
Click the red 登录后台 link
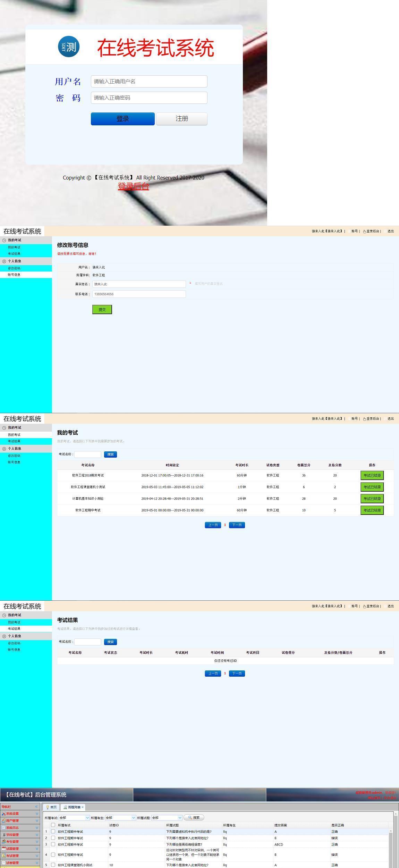pyautogui.click(x=134, y=186)
